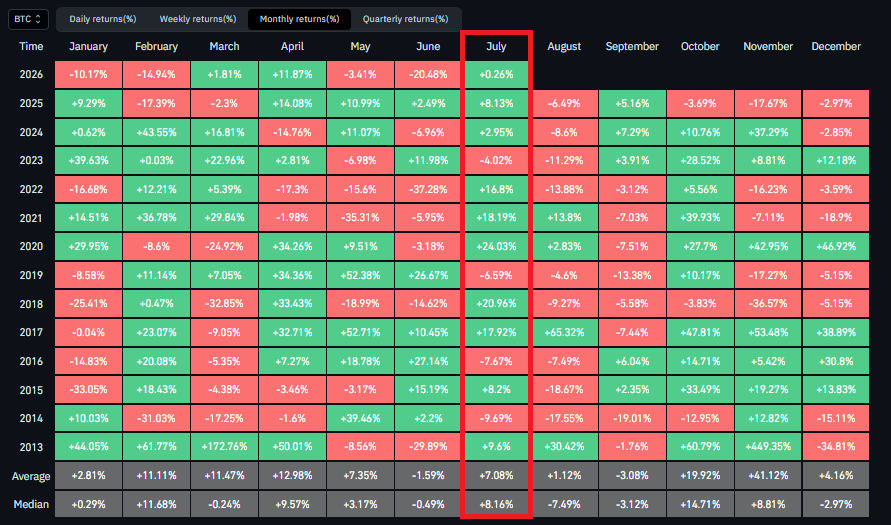Click the -32.85% March 2018 cell

pos(224,304)
